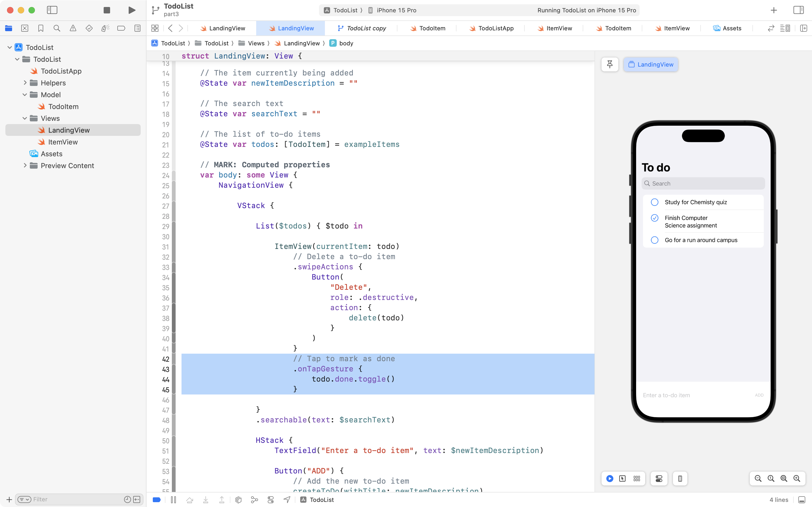The height and width of the screenshot is (507, 812).
Task: Collapse the Model folder
Action: coord(25,95)
